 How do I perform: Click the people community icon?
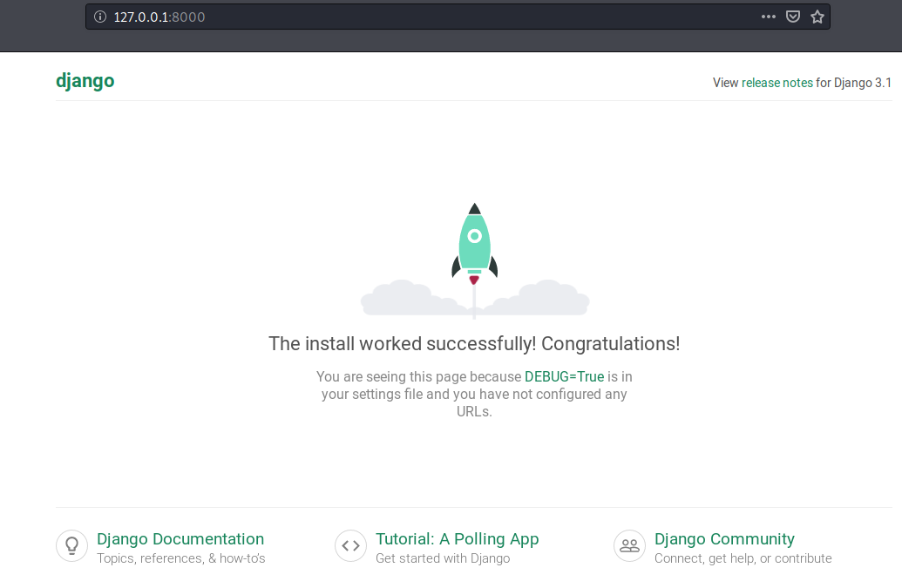[629, 545]
